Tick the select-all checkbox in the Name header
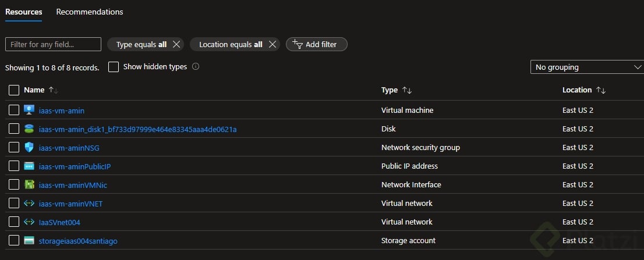 pyautogui.click(x=14, y=90)
